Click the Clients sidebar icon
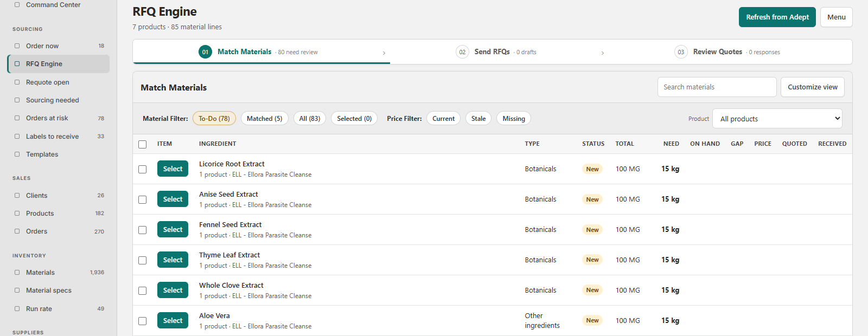Image resolution: width=868 pixels, height=336 pixels. pyautogui.click(x=17, y=196)
